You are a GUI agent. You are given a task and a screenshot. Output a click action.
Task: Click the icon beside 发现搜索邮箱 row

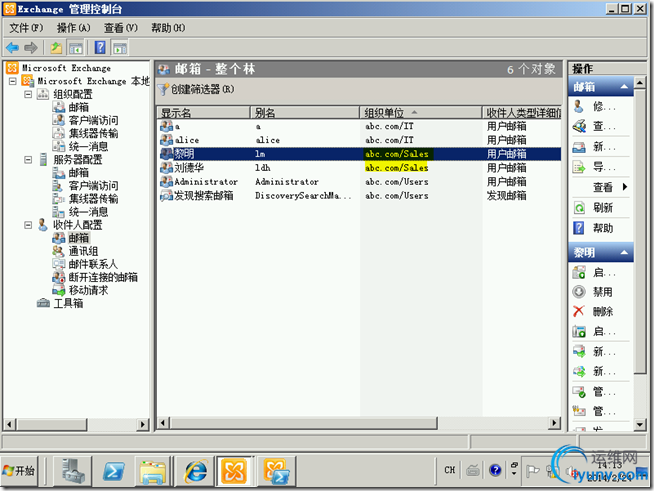[x=166, y=196]
